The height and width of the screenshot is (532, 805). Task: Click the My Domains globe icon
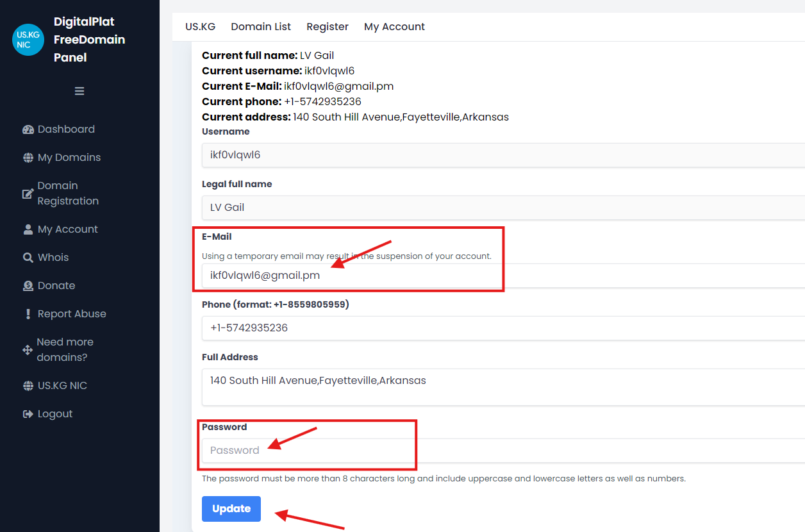(28, 158)
